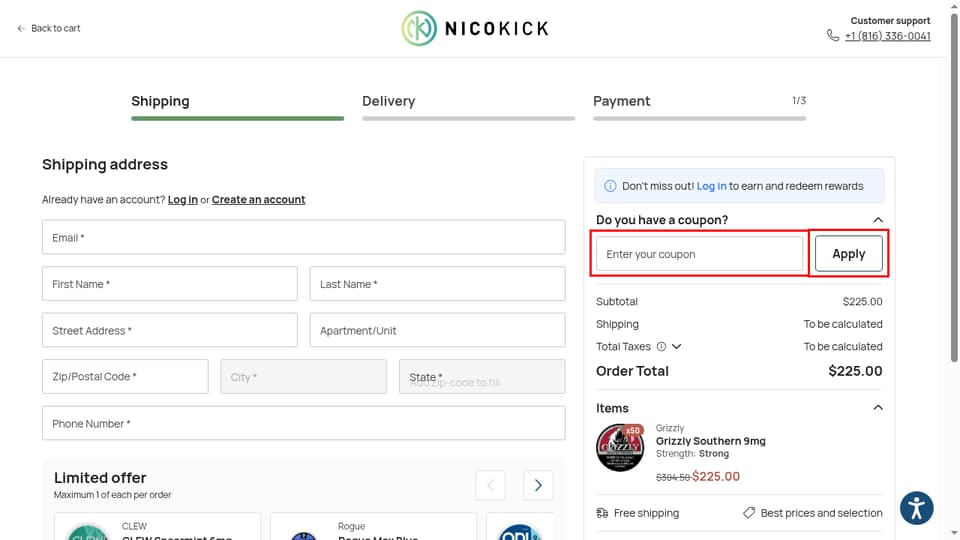Focus the First Name field
Image resolution: width=960 pixels, height=540 pixels.
170,283
